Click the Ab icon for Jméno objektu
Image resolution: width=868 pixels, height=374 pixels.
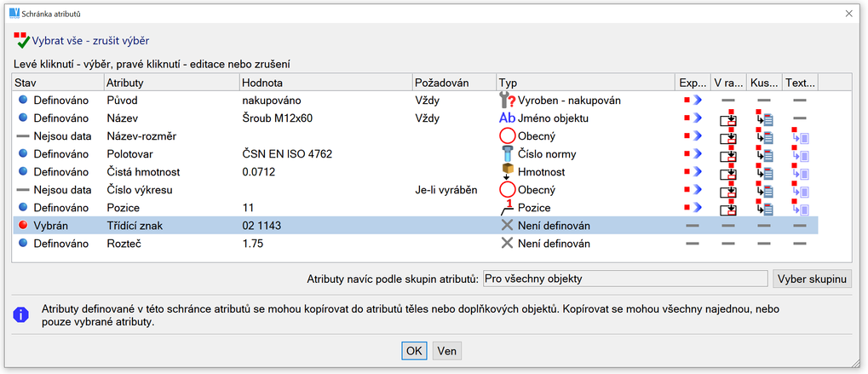click(508, 118)
